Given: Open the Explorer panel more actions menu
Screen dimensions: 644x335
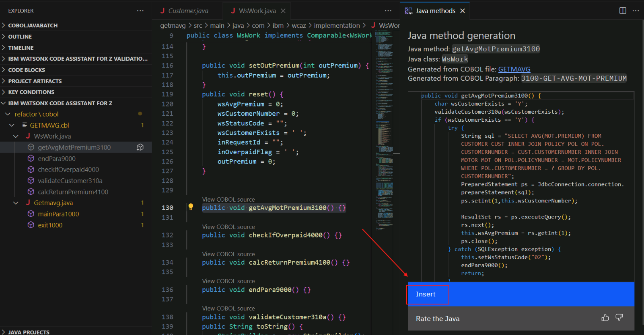Looking at the screenshot, I should point(140,11).
